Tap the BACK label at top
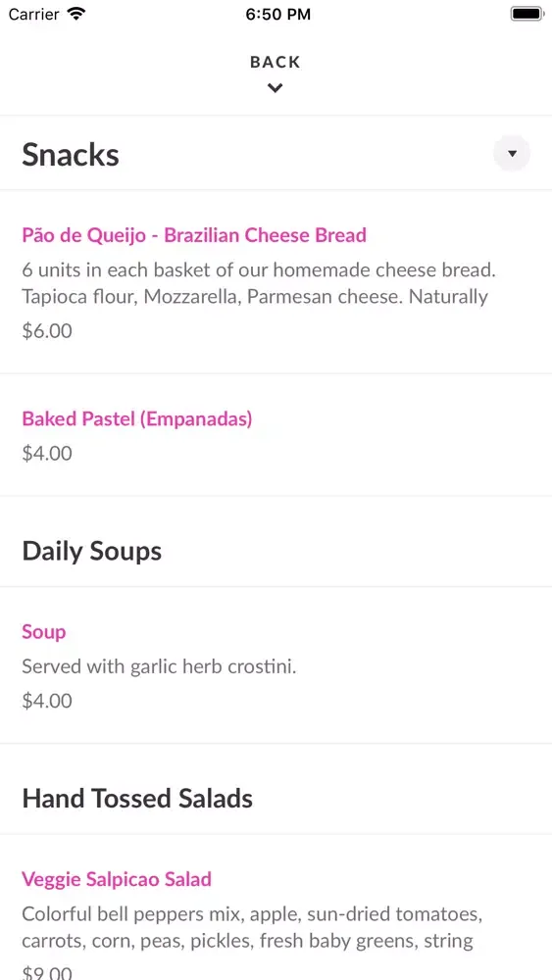This screenshot has width=552, height=980. (x=276, y=62)
